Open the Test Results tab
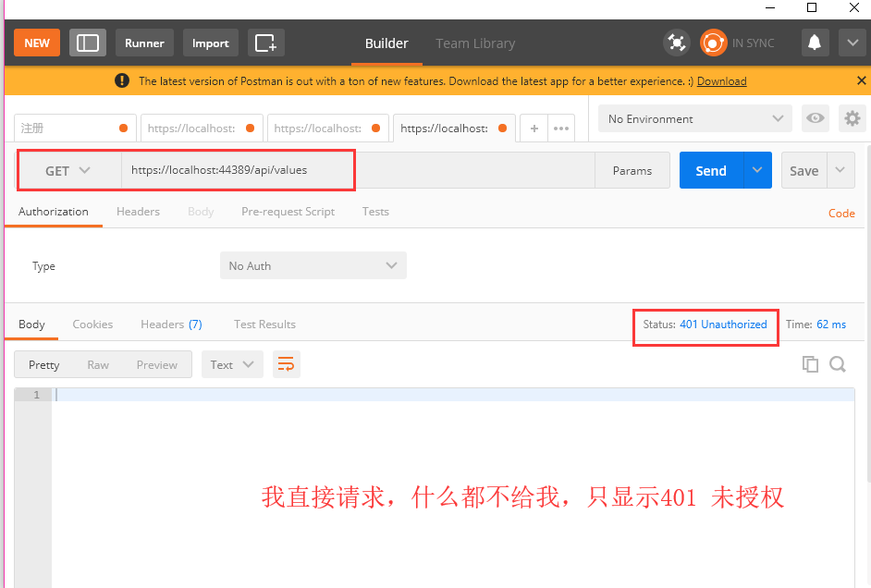 coord(264,325)
